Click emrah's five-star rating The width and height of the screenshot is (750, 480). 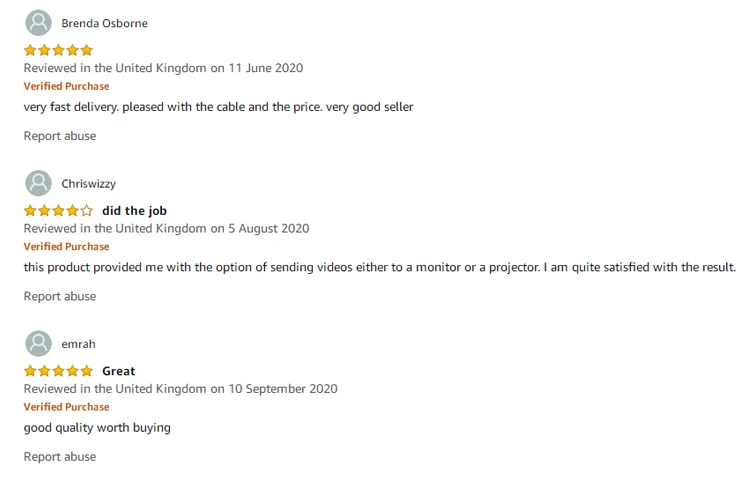[58, 371]
